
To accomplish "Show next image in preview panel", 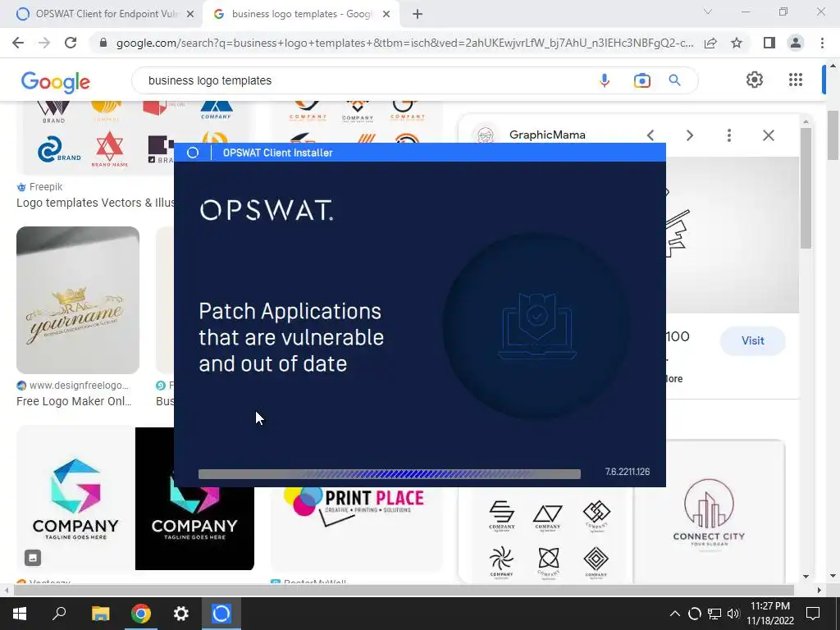I will pos(690,135).
